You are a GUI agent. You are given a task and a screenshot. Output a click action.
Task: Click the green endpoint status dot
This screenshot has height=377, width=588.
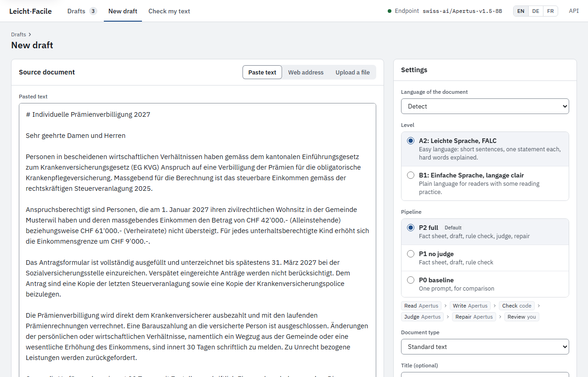(x=390, y=11)
